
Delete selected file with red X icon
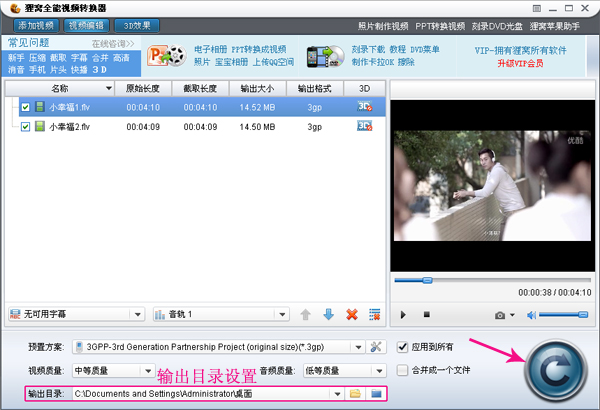click(352, 314)
